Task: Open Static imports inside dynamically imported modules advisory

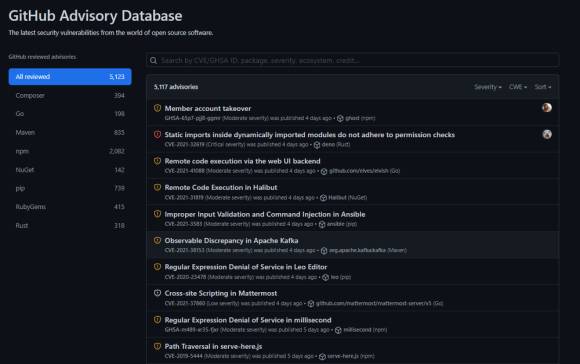Action: [x=310, y=135]
